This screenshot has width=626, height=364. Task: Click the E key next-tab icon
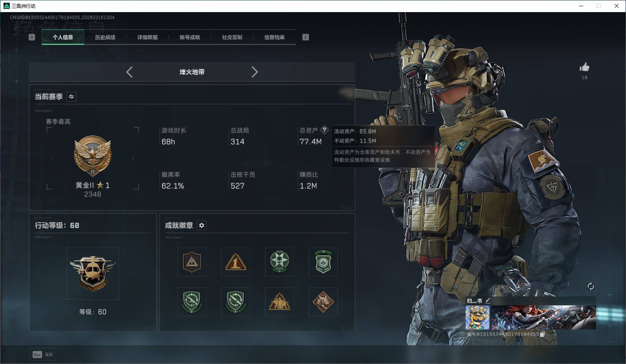coord(306,37)
